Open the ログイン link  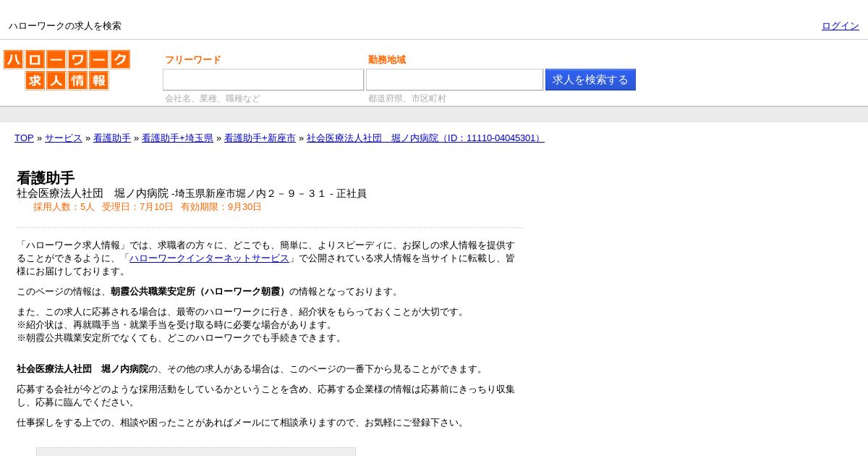coord(841,26)
